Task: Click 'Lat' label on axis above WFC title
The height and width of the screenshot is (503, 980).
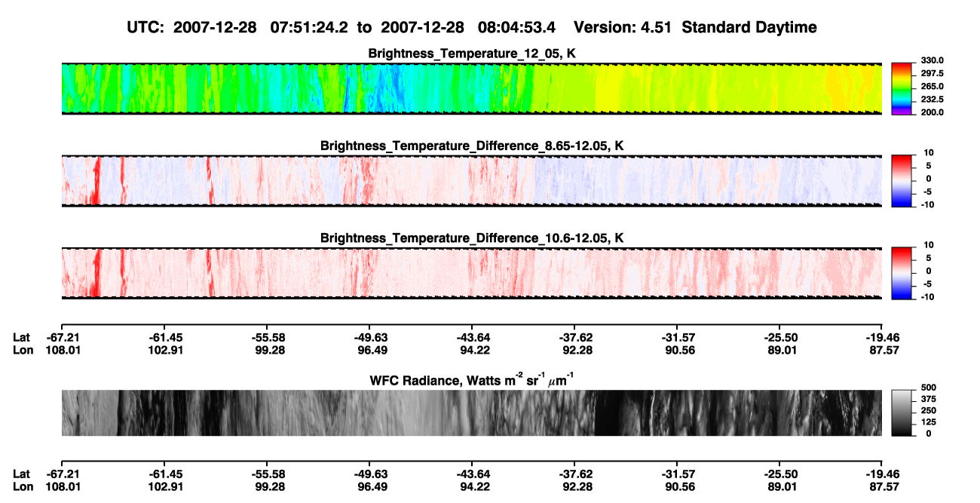Action: click(x=22, y=337)
